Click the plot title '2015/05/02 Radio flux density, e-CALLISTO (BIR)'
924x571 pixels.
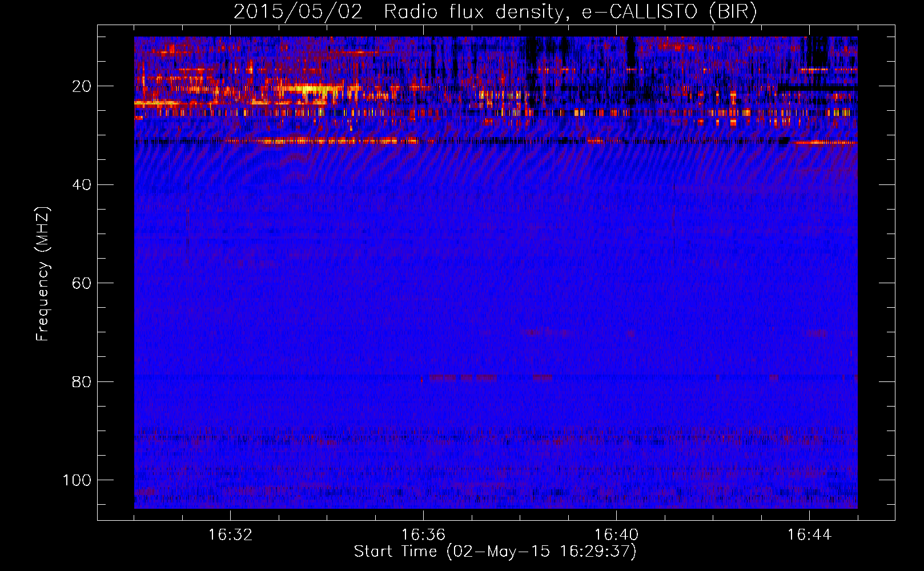coord(495,12)
